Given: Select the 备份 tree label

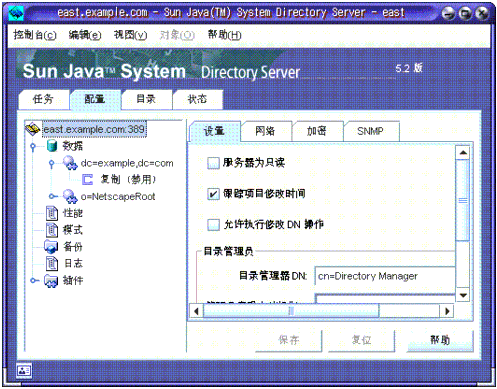Looking at the screenshot, I should pyautogui.click(x=73, y=247).
